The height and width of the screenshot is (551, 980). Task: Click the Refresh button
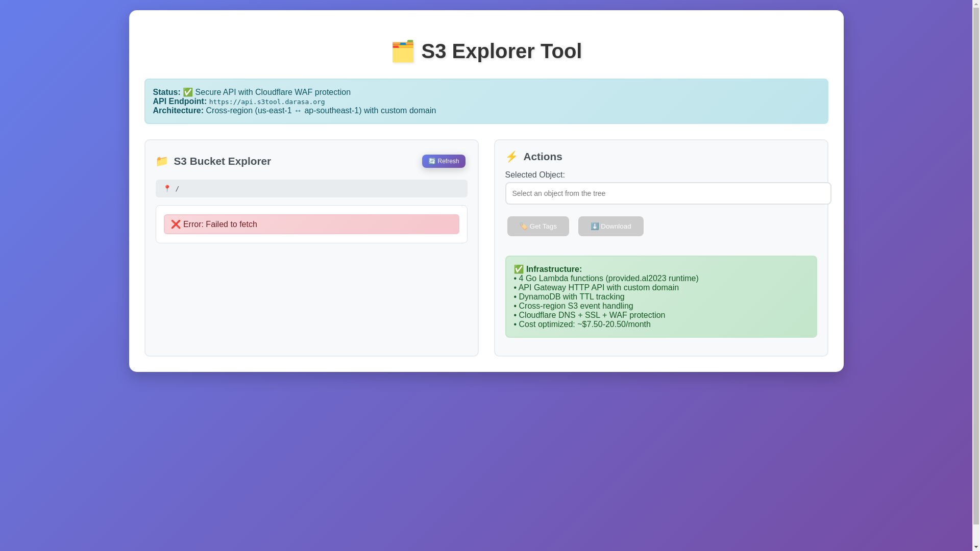[443, 161]
